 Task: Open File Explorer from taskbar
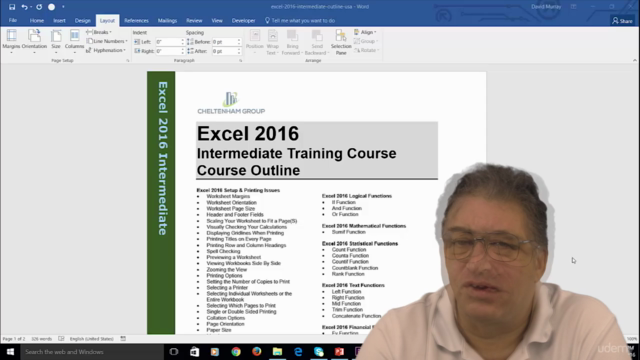pyautogui.click(x=277, y=351)
